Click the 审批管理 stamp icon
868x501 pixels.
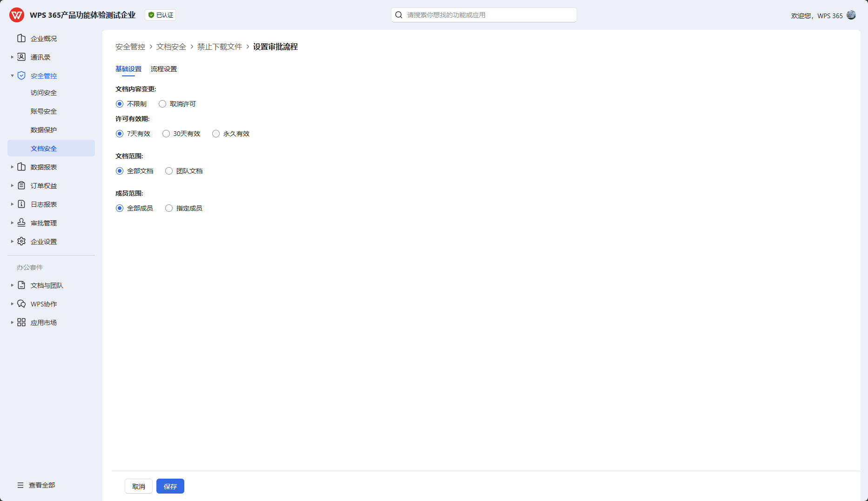(21, 223)
